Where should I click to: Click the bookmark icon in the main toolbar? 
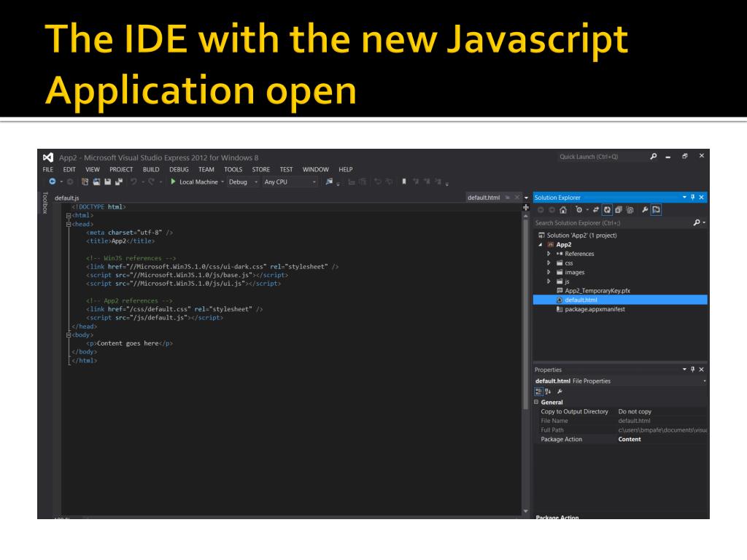click(404, 182)
